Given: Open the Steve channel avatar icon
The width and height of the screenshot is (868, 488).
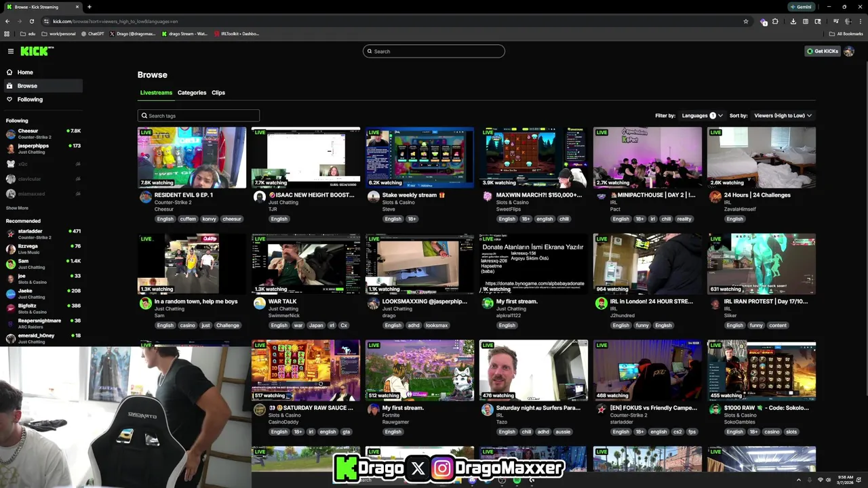Looking at the screenshot, I should pos(373,197).
